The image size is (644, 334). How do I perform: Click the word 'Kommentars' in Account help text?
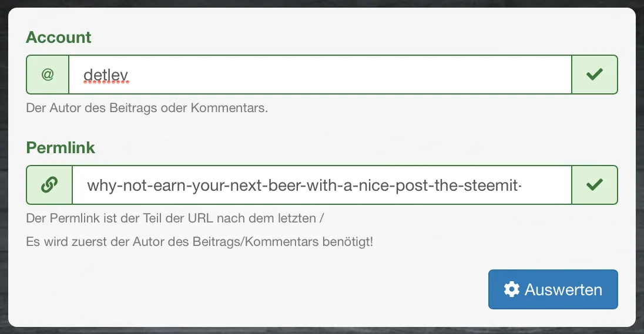[229, 108]
